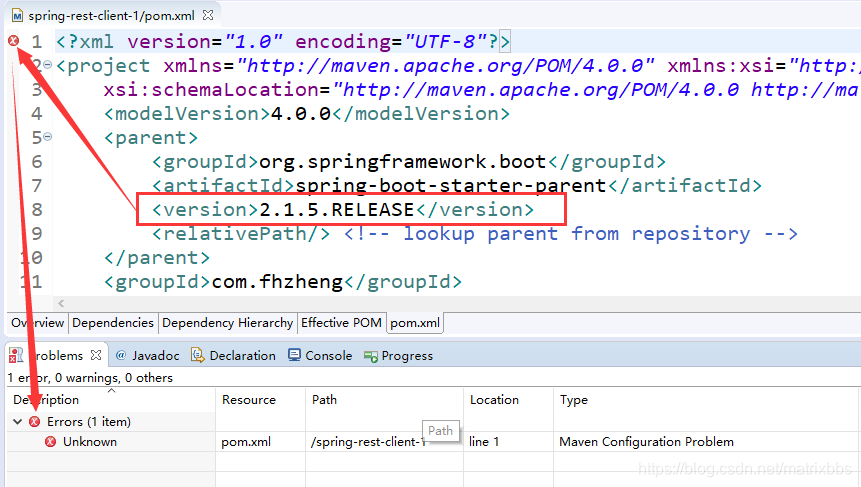861x487 pixels.
Task: Click the Problems view icon
Action: point(16,355)
